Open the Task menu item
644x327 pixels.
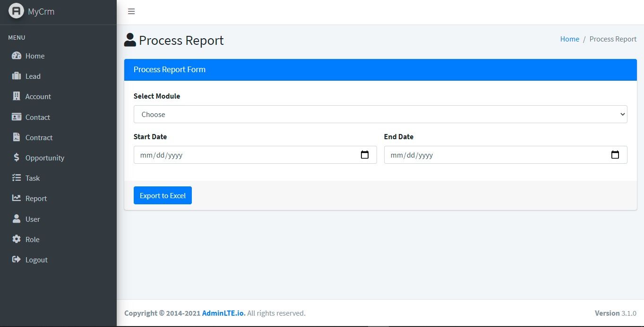point(58,178)
